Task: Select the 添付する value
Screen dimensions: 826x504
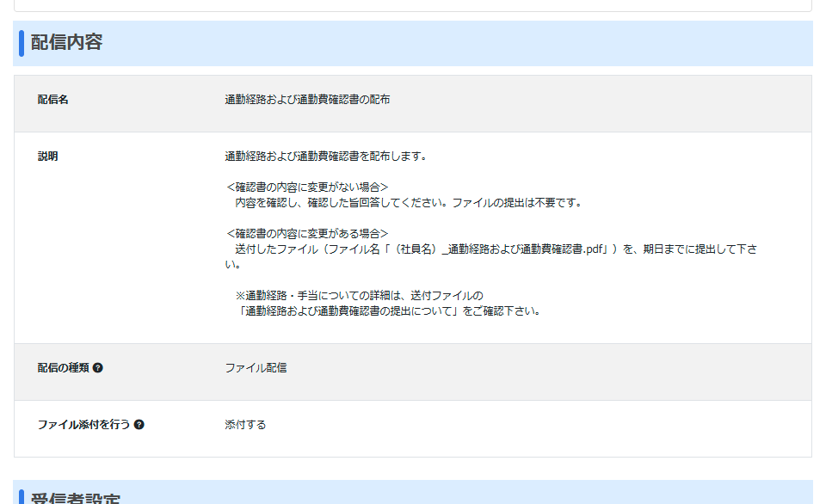Action: coord(245,425)
